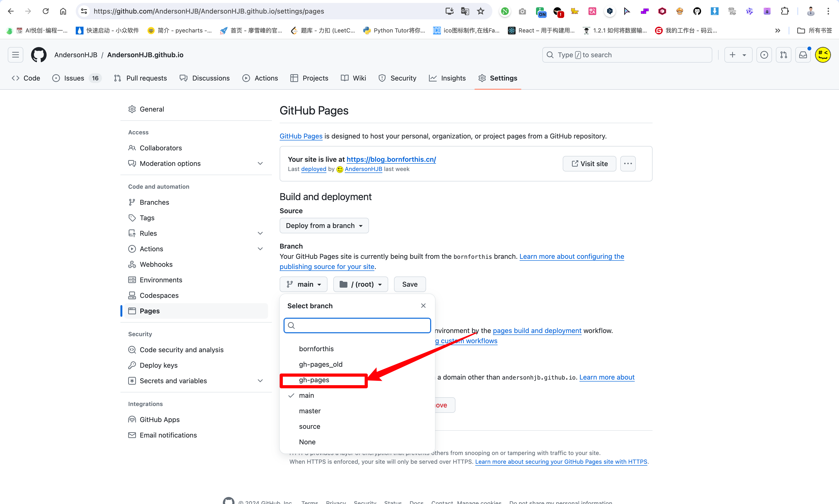
Task: Open Chrome's three-dot menu
Action: (828, 11)
